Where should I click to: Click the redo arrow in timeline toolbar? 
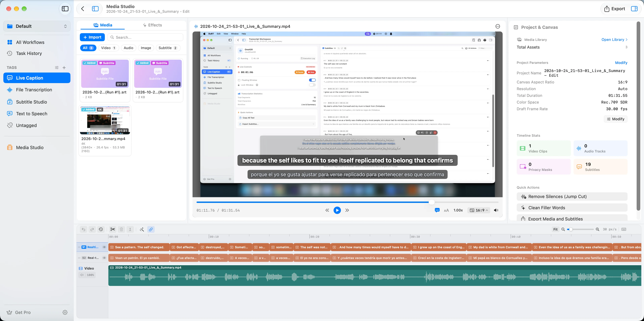[x=92, y=229]
